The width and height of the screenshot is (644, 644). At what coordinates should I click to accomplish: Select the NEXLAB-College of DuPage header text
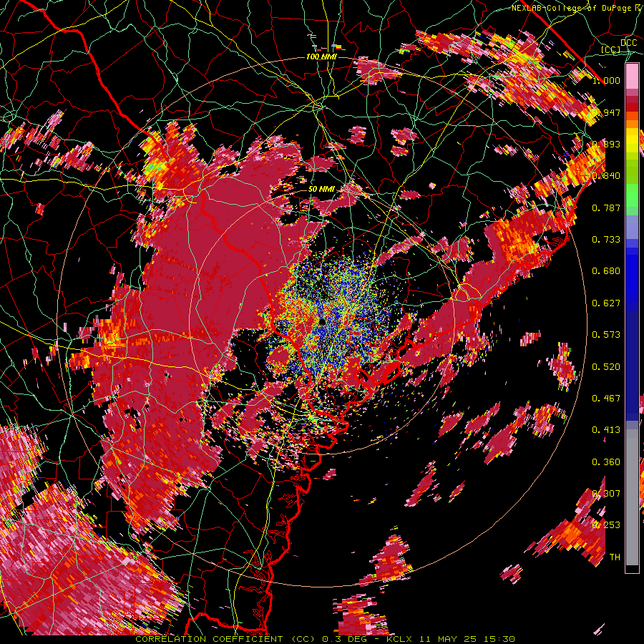[573, 8]
